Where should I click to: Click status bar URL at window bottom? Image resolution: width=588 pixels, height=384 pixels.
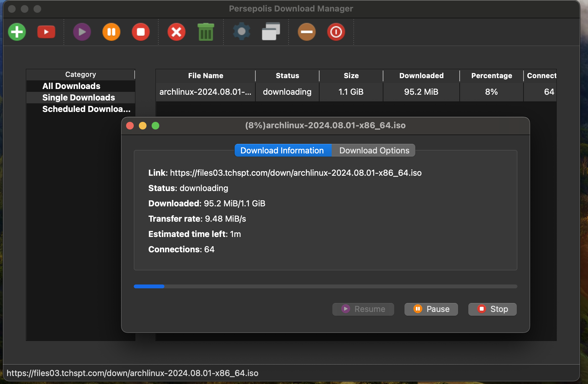[132, 373]
